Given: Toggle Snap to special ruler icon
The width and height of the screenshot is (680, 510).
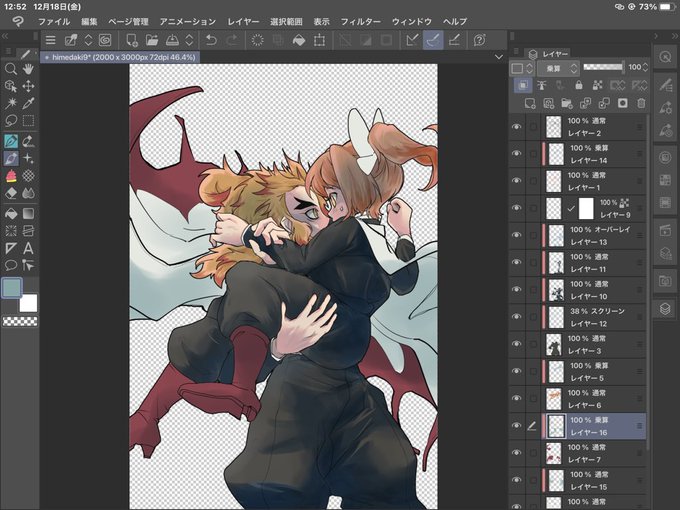Looking at the screenshot, I should pyautogui.click(x=433, y=40).
